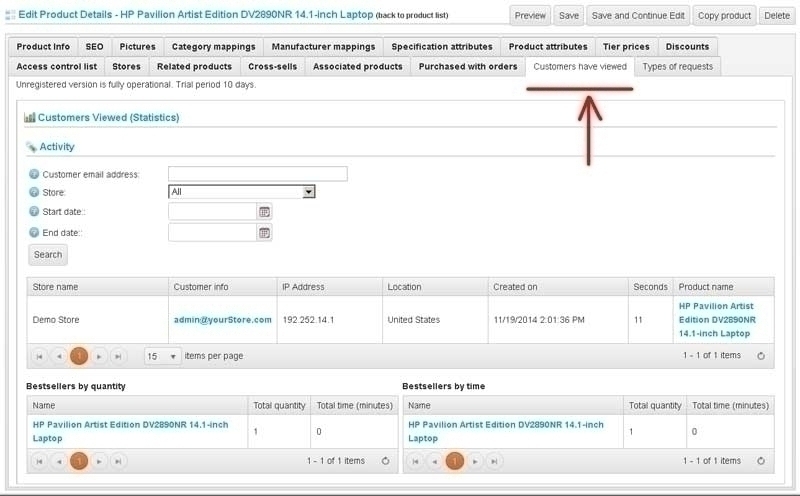
Task: Go to next page in Bestsellers by quantity
Action: [x=99, y=461]
